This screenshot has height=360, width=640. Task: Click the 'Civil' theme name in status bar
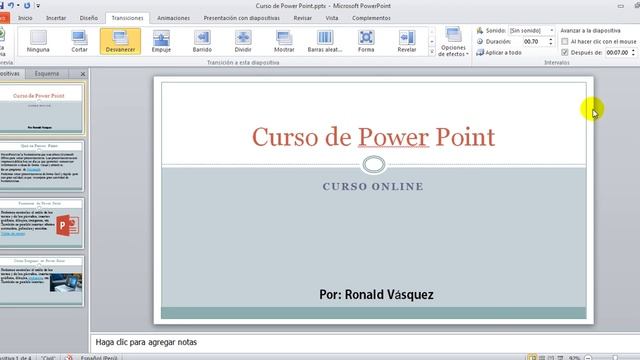tap(48, 358)
